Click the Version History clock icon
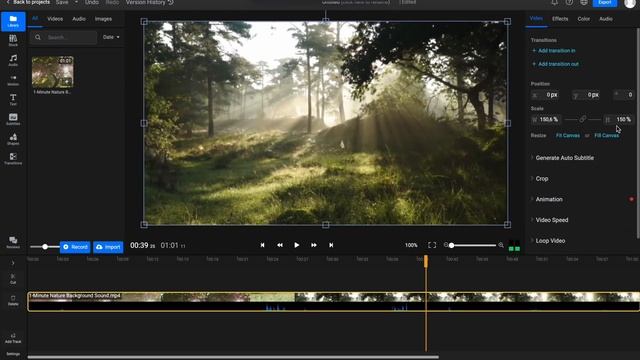This screenshot has width=640, height=360. (171, 2)
